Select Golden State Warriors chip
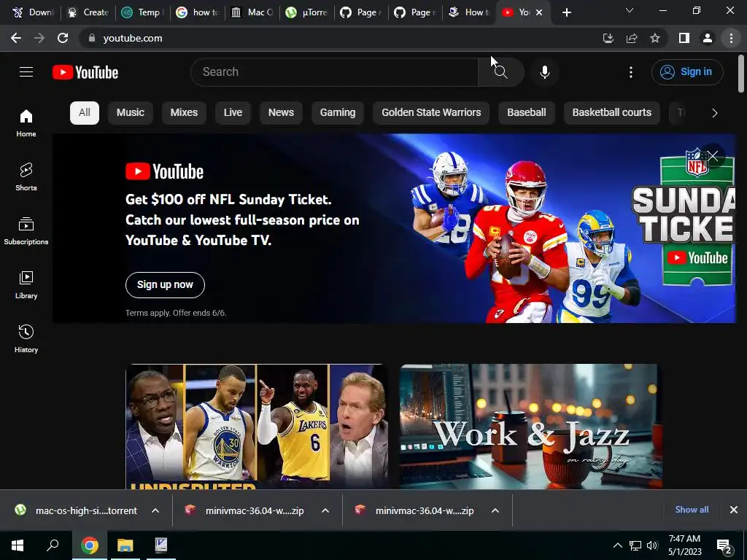 click(431, 113)
